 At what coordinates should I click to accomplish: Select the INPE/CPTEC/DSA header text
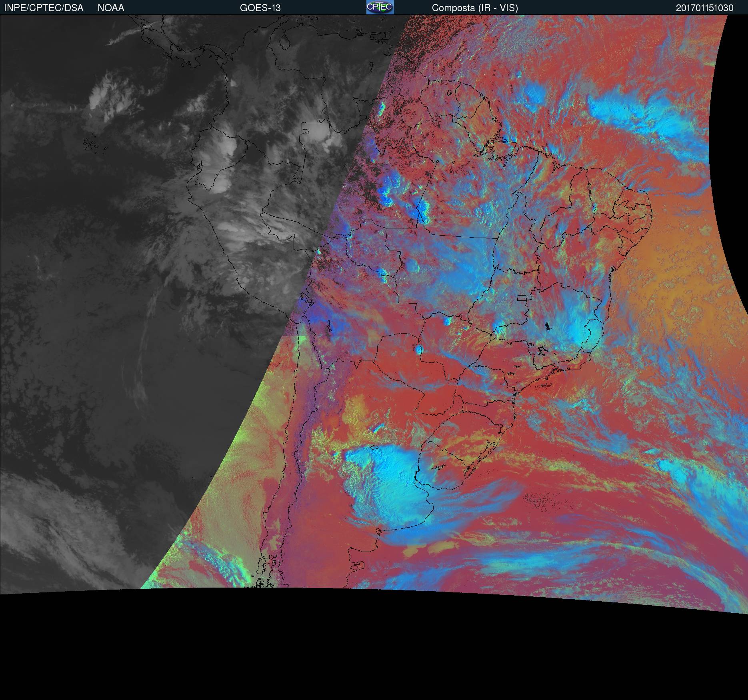click(x=44, y=8)
